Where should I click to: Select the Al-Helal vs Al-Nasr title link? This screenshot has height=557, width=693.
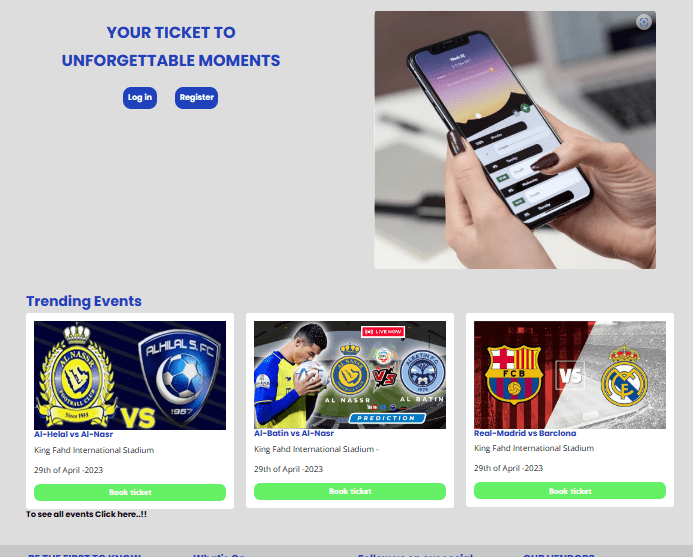[x=73, y=435]
